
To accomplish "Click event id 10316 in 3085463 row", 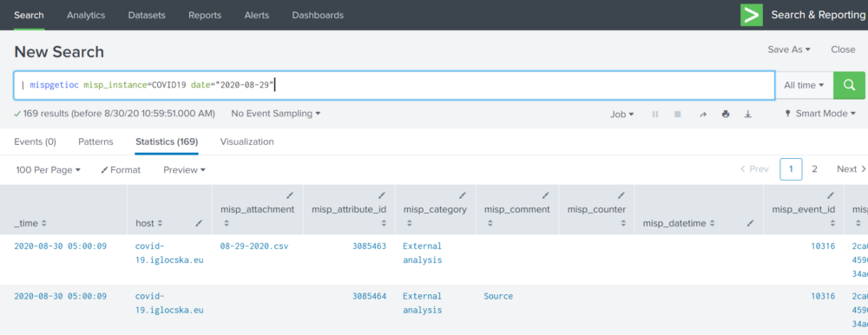I will point(823,246).
